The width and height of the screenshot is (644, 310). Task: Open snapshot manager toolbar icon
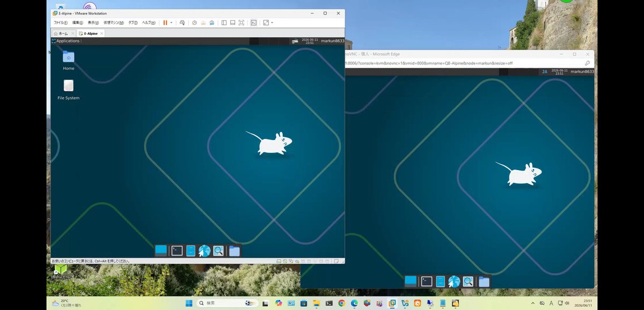[x=212, y=23]
